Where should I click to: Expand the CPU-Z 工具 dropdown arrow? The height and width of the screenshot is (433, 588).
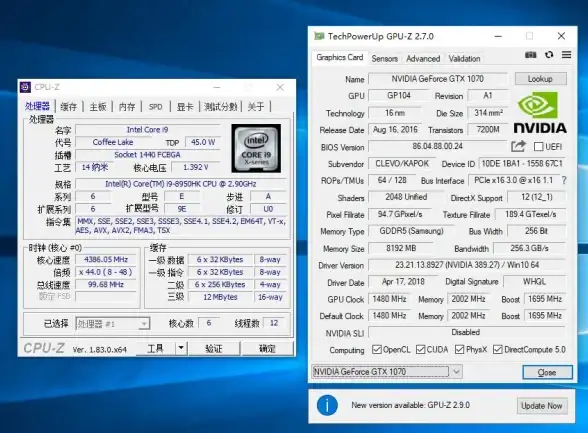[181, 348]
